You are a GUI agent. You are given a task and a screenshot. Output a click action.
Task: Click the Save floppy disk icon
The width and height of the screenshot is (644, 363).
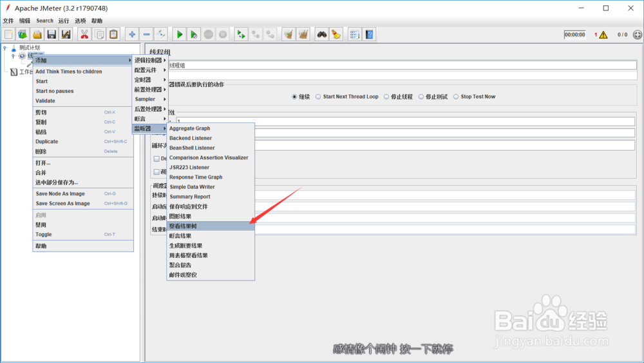tap(52, 35)
